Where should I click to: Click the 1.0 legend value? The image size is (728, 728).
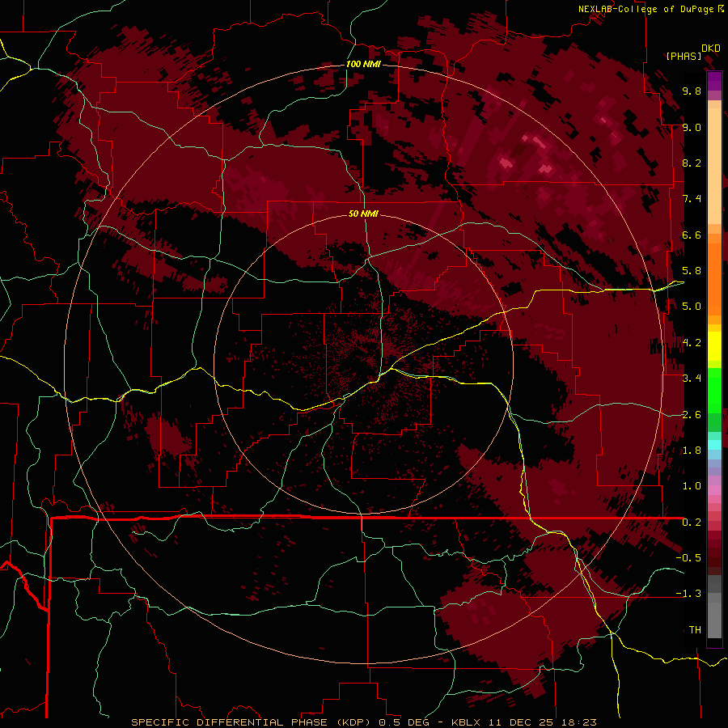(x=692, y=486)
